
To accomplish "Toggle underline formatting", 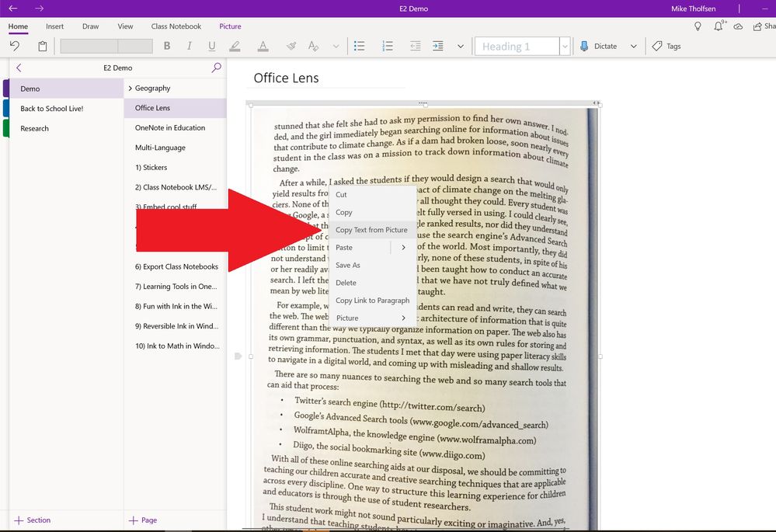I will click(212, 46).
